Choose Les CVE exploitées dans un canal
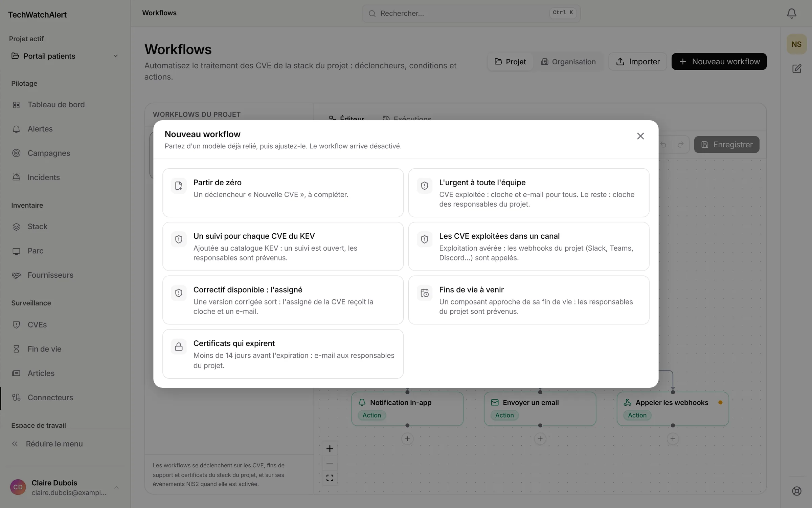Image resolution: width=812 pixels, height=508 pixels. tap(528, 246)
